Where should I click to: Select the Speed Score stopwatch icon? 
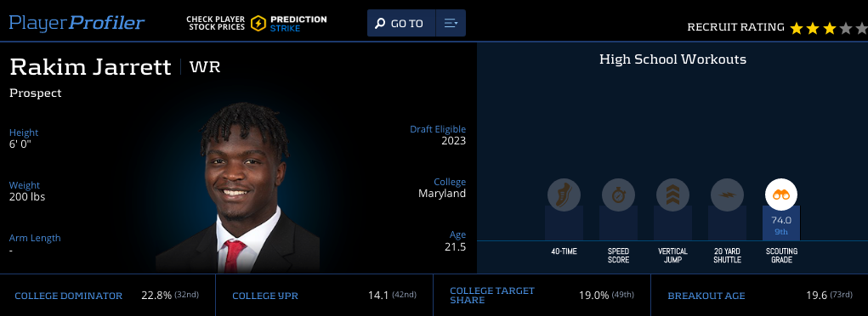point(618,195)
